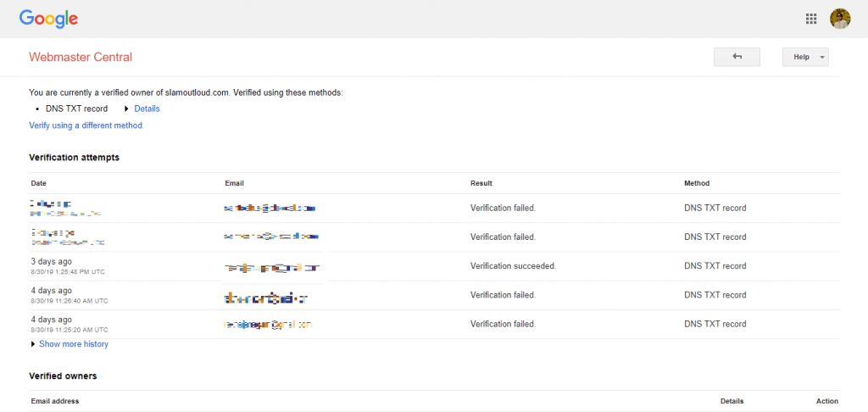Click the Email address header under Verified owners
Screen dimensions: 868x412
(55, 401)
